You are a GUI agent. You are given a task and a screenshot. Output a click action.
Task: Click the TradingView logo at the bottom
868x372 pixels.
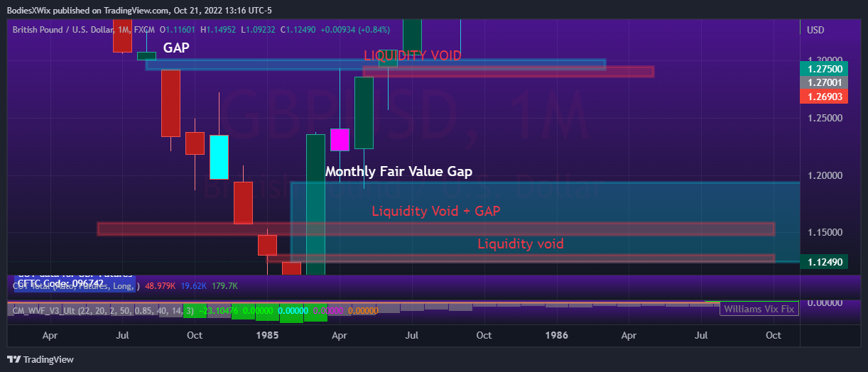click(40, 359)
